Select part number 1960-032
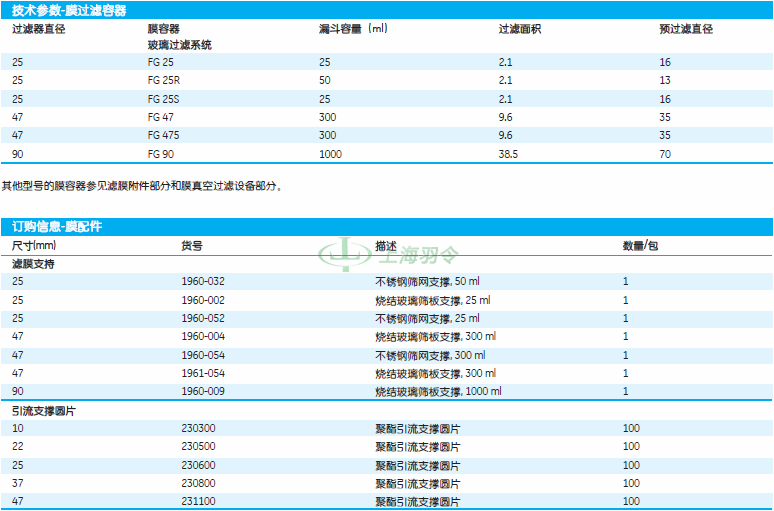Viewport: 774px width, 511px height. click(x=203, y=281)
